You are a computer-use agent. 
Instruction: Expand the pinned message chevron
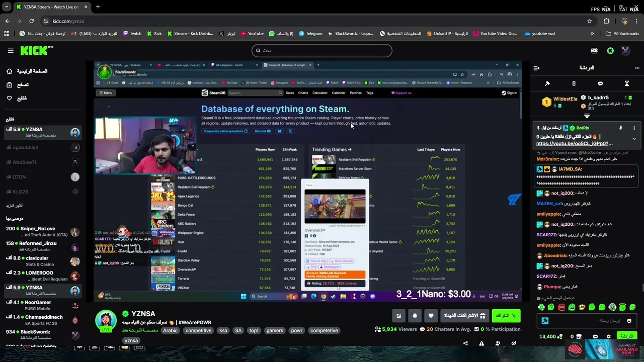pyautogui.click(x=634, y=139)
